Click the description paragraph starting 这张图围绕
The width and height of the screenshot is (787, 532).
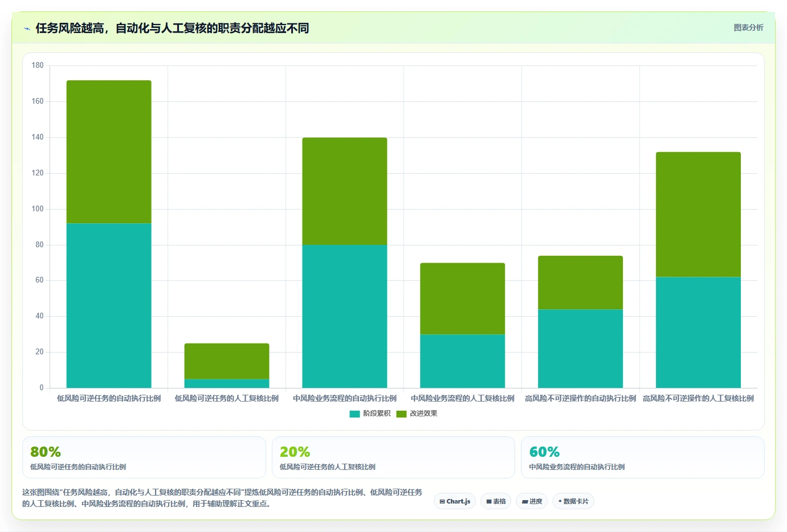222,498
